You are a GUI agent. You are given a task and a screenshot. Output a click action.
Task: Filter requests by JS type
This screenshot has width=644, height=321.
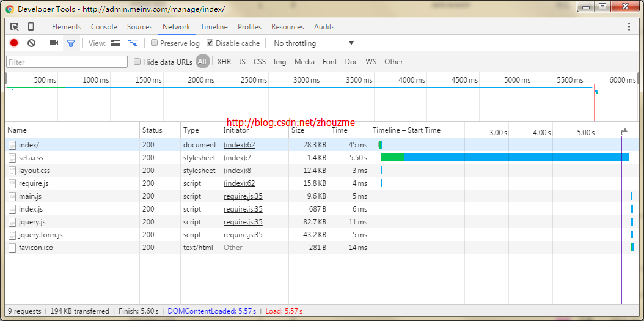click(x=243, y=62)
